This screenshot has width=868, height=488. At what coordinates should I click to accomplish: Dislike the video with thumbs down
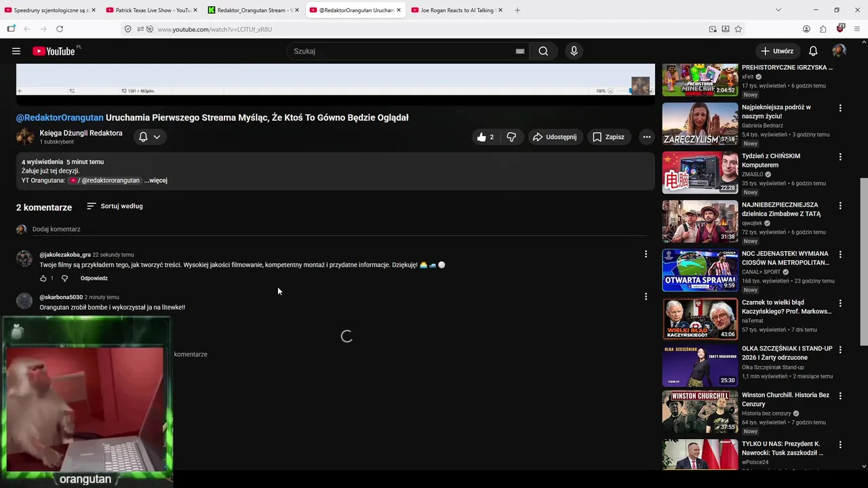click(511, 137)
